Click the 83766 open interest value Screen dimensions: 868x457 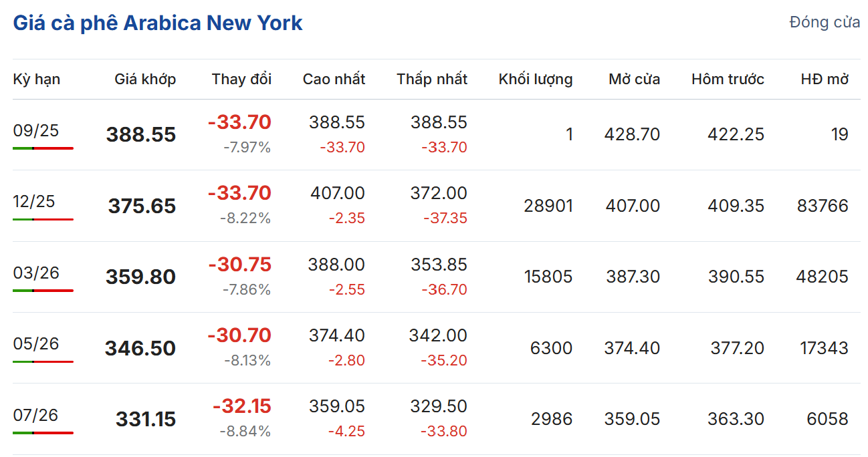823,206
